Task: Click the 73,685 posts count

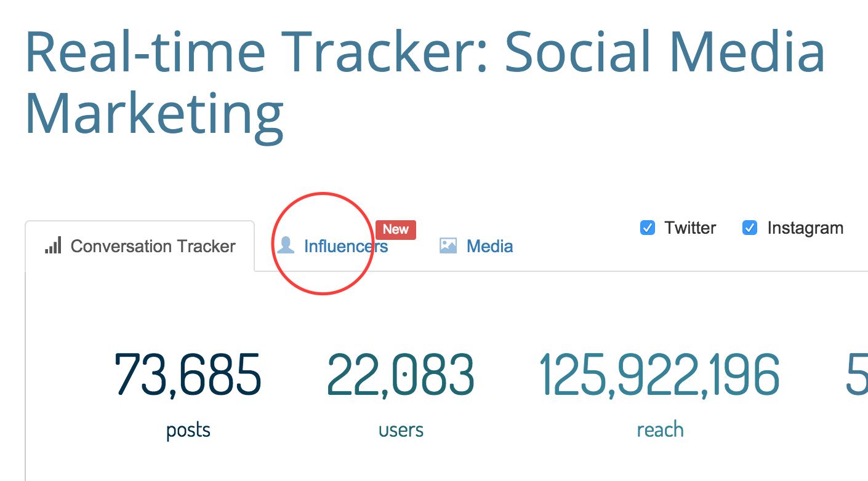Action: point(188,375)
